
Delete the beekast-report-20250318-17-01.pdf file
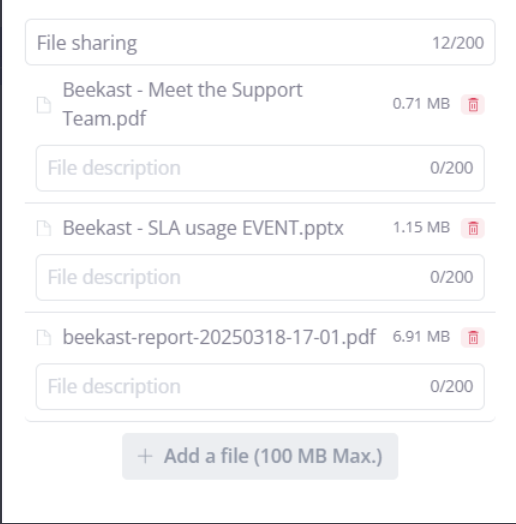[473, 338]
